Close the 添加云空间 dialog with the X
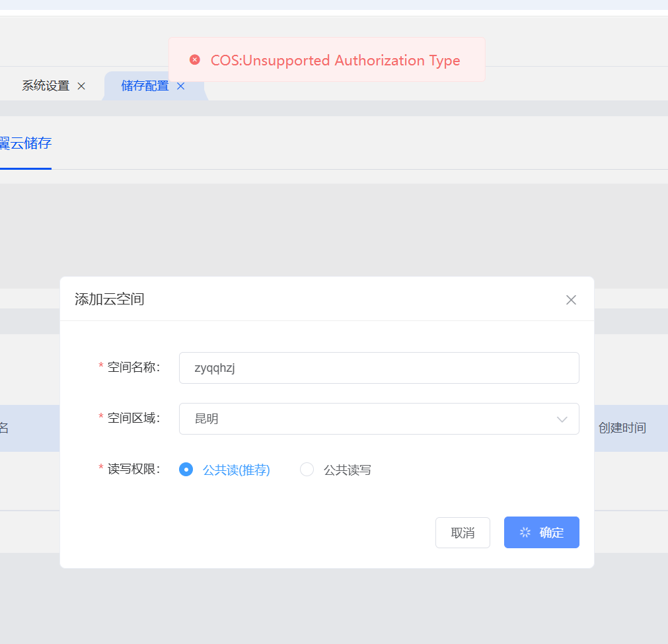 click(571, 300)
